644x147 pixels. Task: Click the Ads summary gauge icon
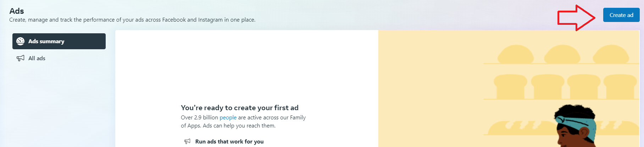21,41
